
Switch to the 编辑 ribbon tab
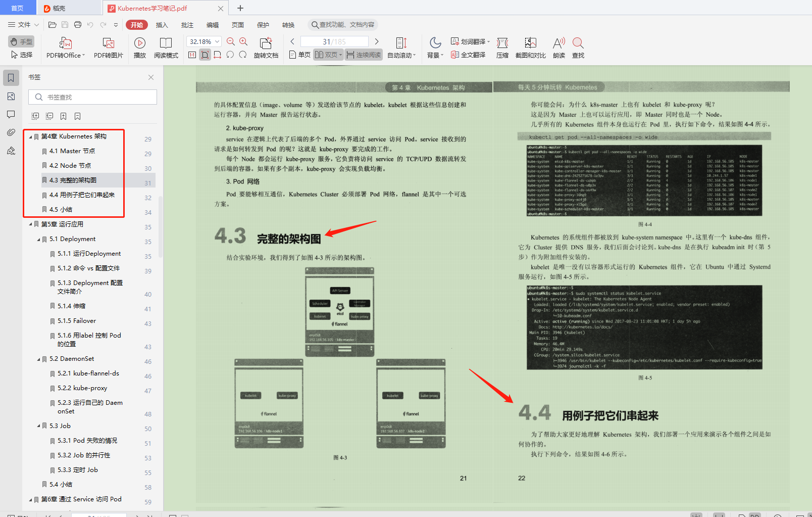[213, 25]
